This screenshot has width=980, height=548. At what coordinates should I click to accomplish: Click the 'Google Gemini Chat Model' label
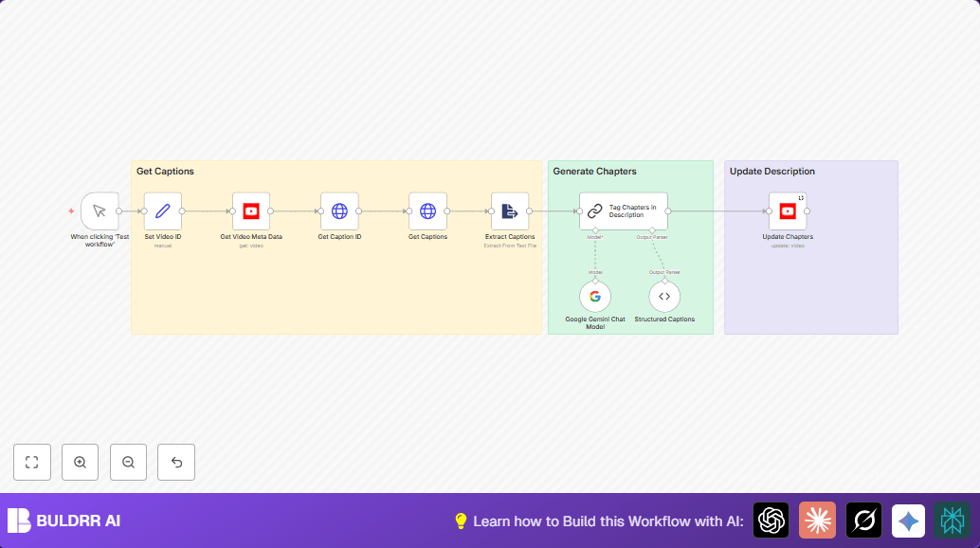tap(595, 323)
